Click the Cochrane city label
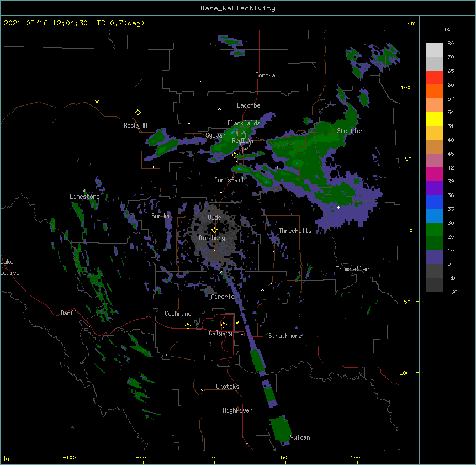476x465 pixels. 178,314
